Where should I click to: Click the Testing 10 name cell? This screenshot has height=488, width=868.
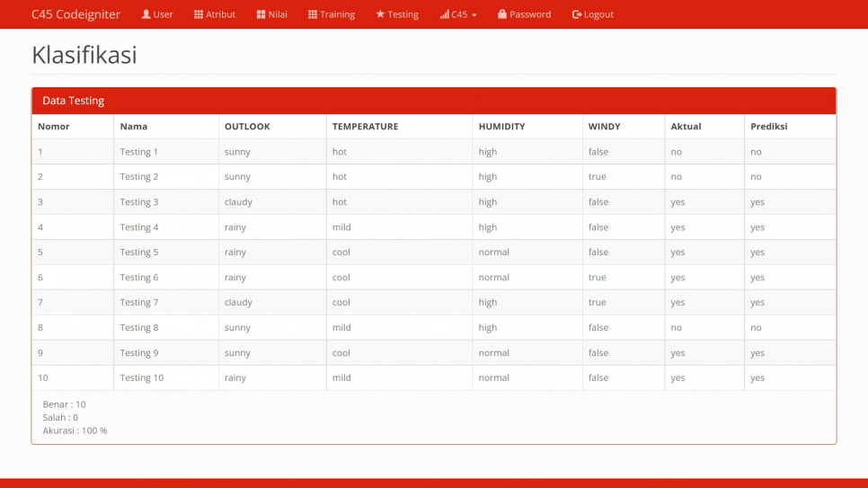pos(142,378)
